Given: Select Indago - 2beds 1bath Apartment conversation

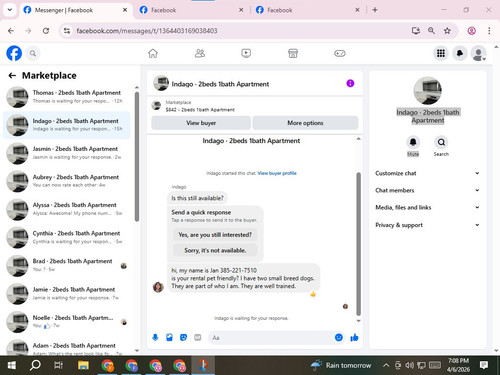Looking at the screenshot, I should [67, 125].
